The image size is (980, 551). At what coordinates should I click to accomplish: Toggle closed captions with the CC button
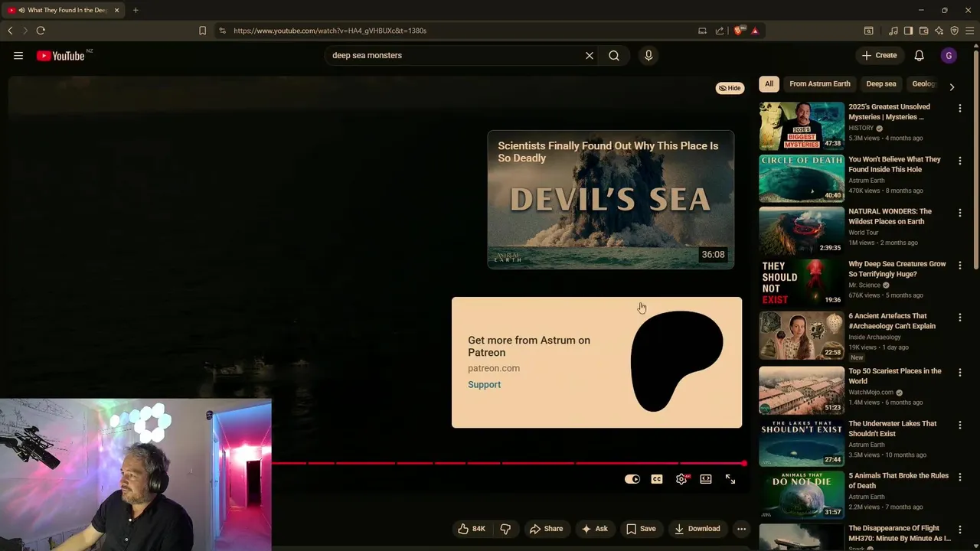point(657,479)
